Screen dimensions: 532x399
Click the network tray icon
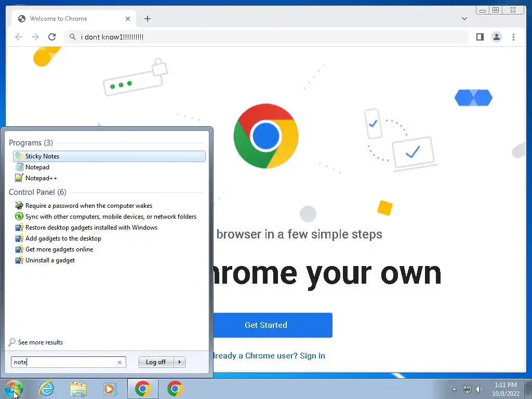click(467, 389)
